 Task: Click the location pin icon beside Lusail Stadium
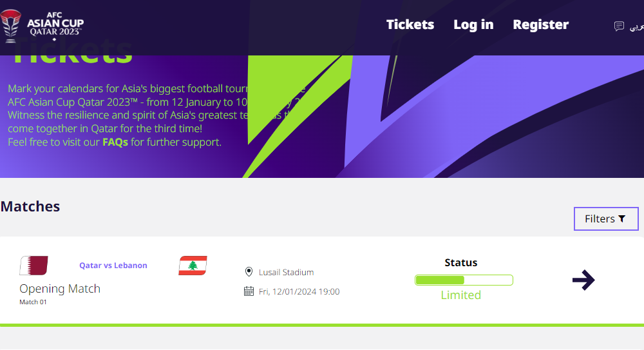pos(249,272)
